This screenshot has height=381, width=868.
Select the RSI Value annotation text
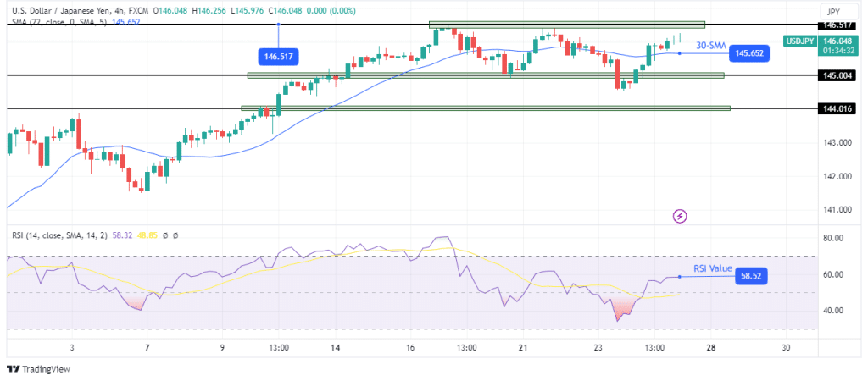point(713,268)
